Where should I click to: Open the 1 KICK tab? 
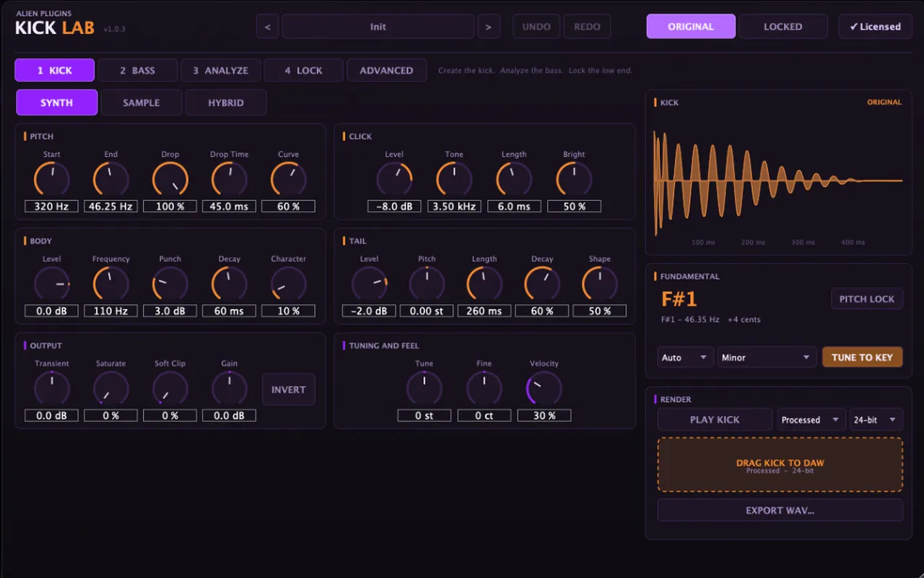pos(55,70)
